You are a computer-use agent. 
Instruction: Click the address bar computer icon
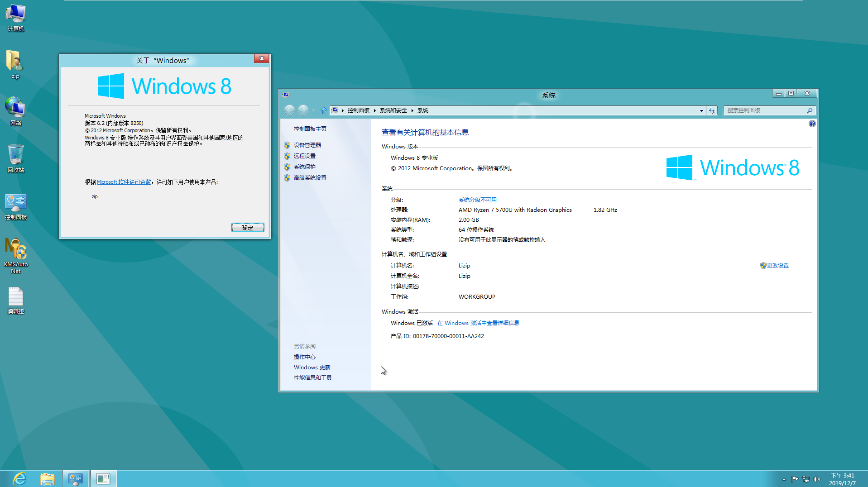point(335,110)
